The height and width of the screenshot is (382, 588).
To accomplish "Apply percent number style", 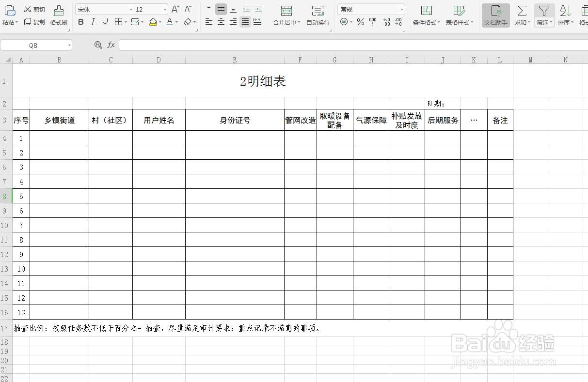I will point(361,21).
